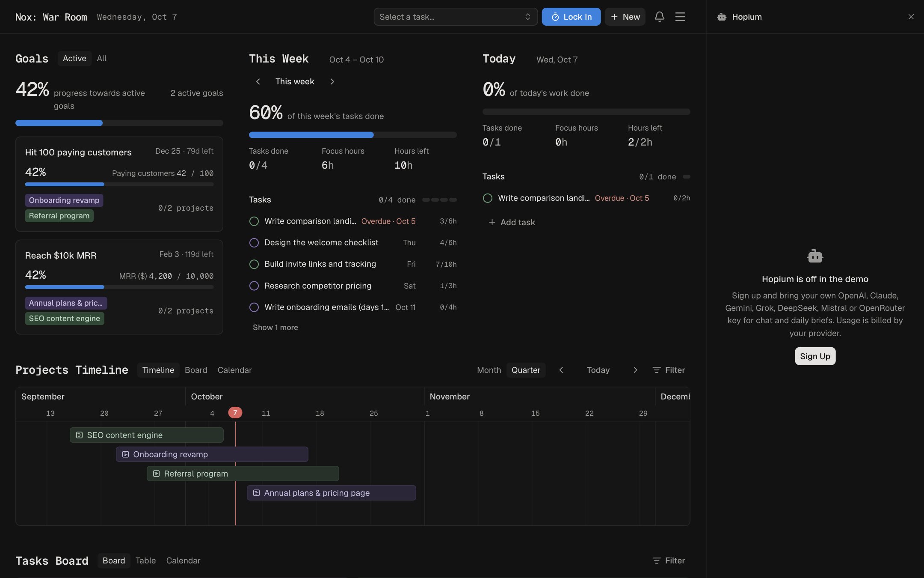Complete Build invite links and tracking
924x578 pixels.
pos(254,264)
